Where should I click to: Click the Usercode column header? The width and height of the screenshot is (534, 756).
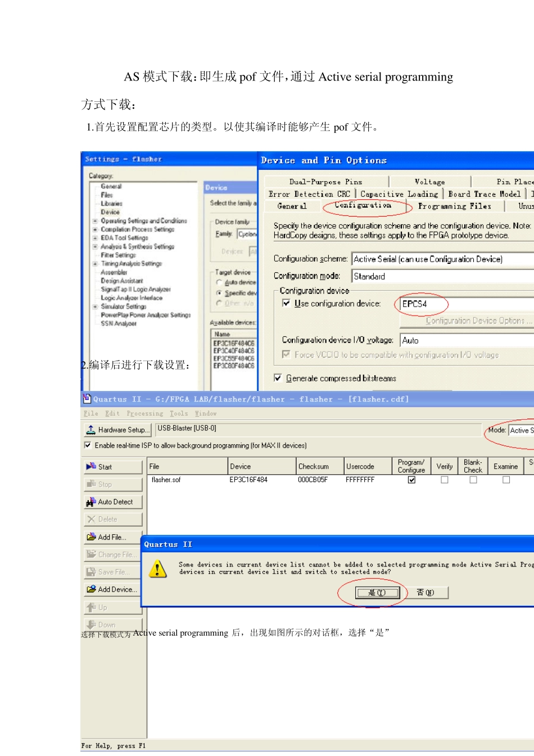coord(367,466)
